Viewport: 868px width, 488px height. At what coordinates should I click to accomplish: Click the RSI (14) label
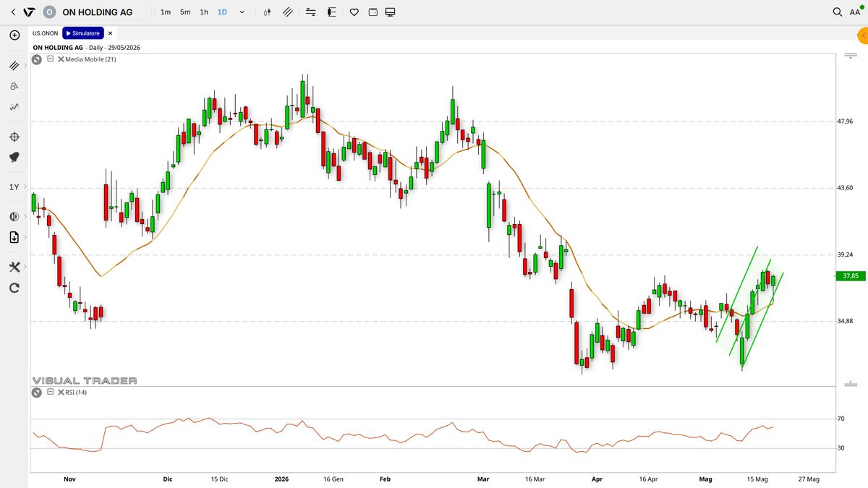pos(76,392)
